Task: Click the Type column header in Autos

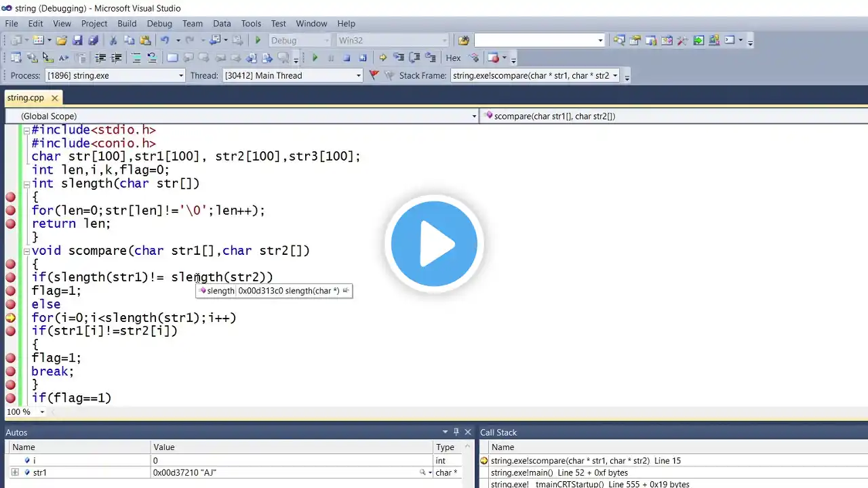Action: 448,447
